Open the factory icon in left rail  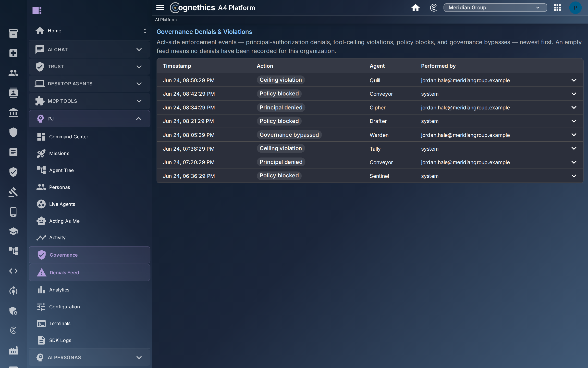tap(13, 350)
